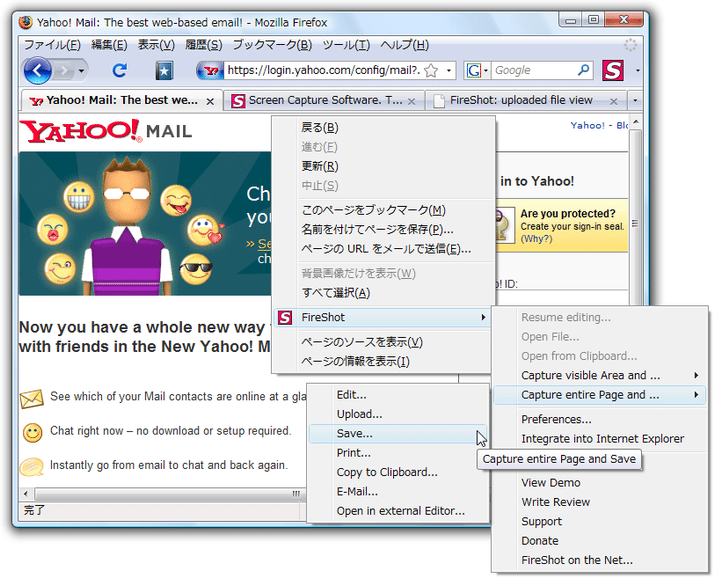The image size is (715, 579).
Task: Close the FireShot uploaded file view tab
Action: [x=614, y=101]
